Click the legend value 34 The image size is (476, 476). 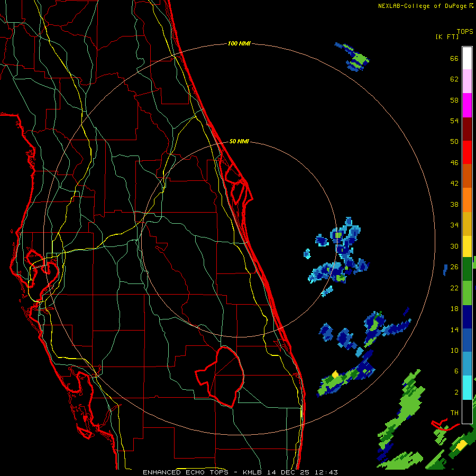pyautogui.click(x=454, y=225)
